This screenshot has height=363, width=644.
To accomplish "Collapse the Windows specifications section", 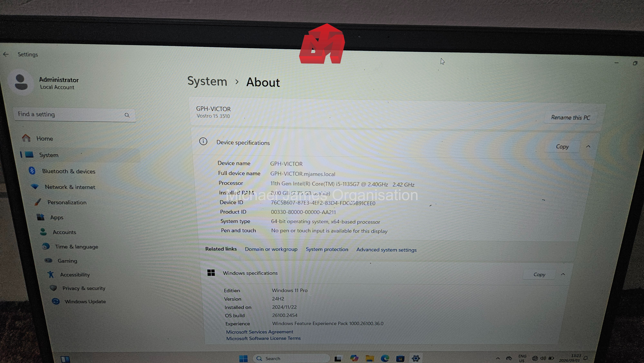I will [563, 274].
